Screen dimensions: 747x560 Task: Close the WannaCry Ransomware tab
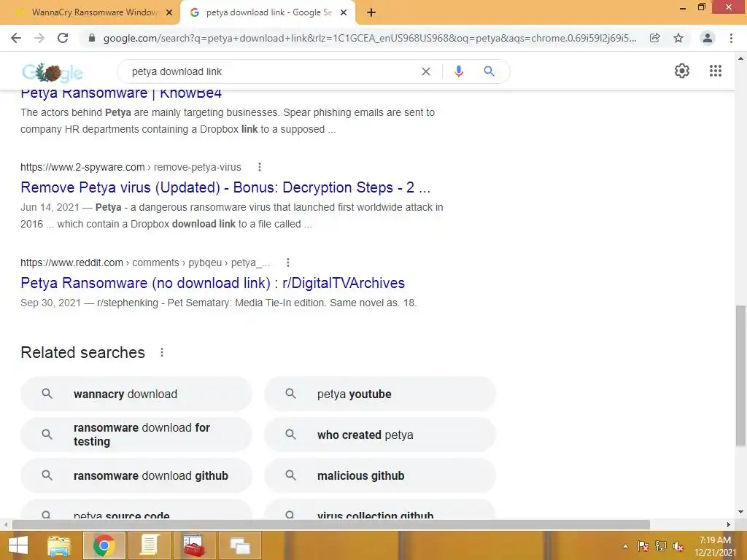(x=169, y=12)
